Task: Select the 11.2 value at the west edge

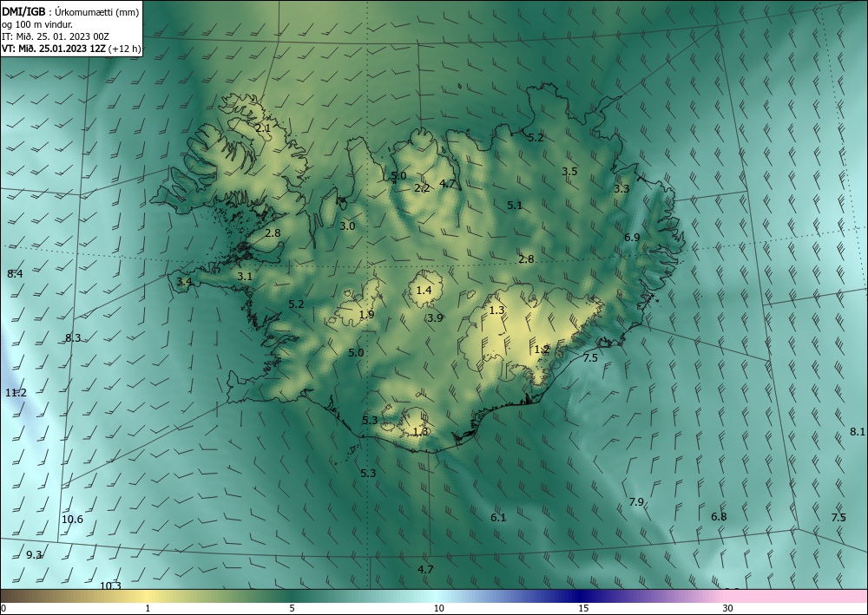Action: point(16,393)
